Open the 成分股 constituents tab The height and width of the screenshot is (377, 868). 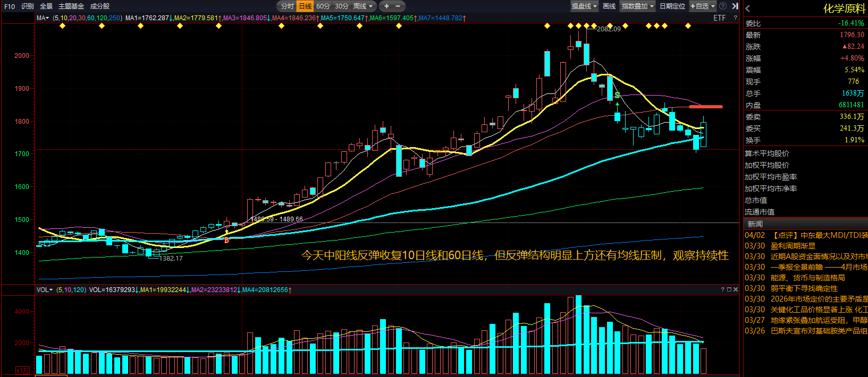click(x=100, y=6)
